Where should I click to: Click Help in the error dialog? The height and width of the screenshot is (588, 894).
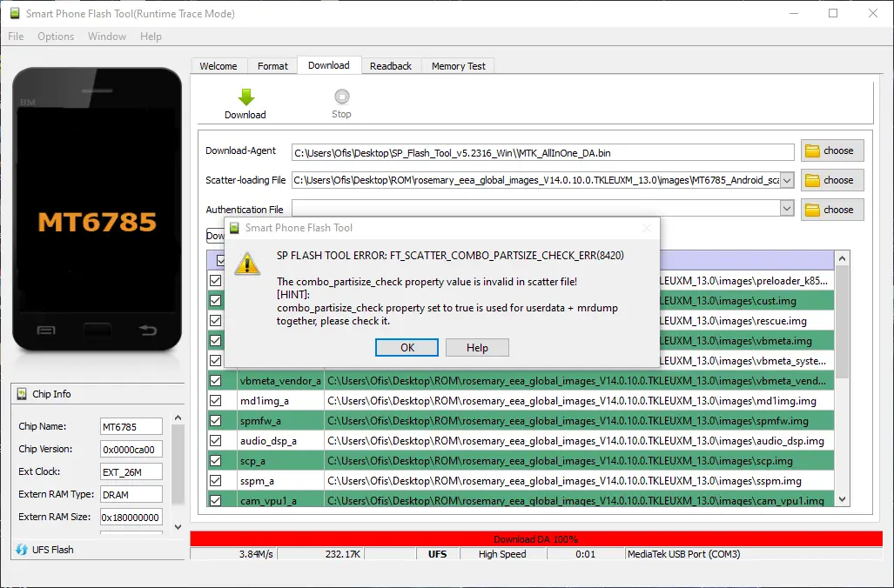477,348
